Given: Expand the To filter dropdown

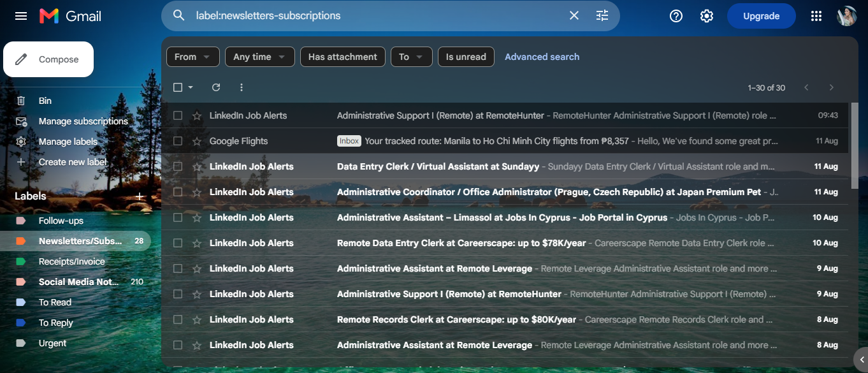Looking at the screenshot, I should click(x=412, y=57).
